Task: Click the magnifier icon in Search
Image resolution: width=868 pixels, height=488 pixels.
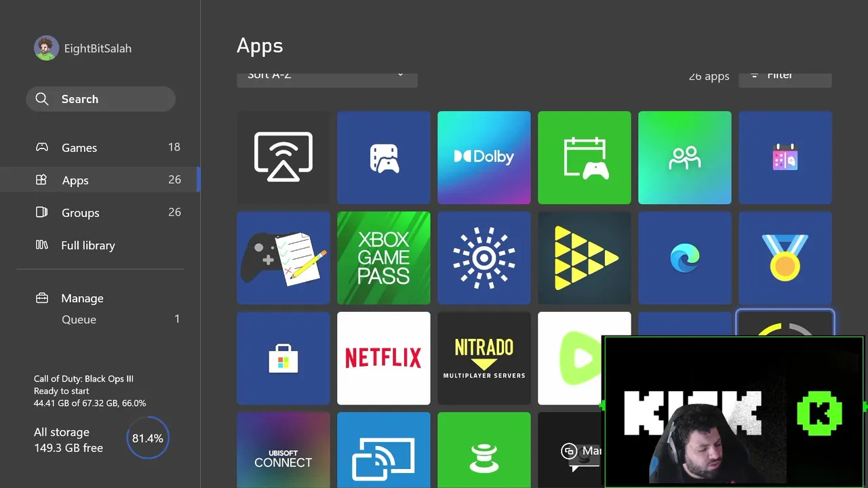Action: pyautogui.click(x=42, y=99)
